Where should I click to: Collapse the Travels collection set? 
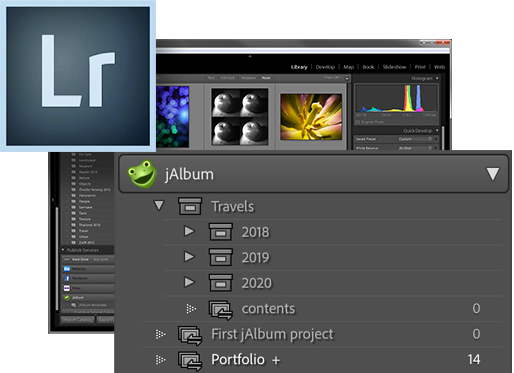[x=159, y=205]
